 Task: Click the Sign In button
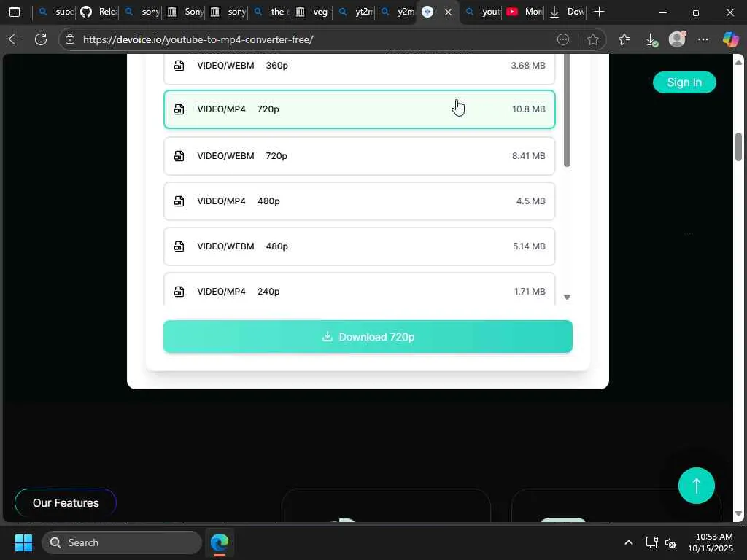click(x=684, y=82)
